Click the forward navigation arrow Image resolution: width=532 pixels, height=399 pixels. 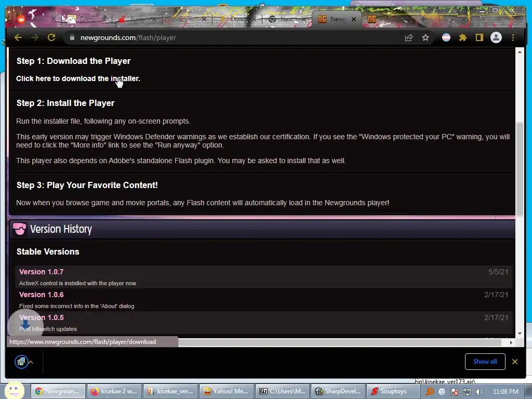pyautogui.click(x=35, y=37)
